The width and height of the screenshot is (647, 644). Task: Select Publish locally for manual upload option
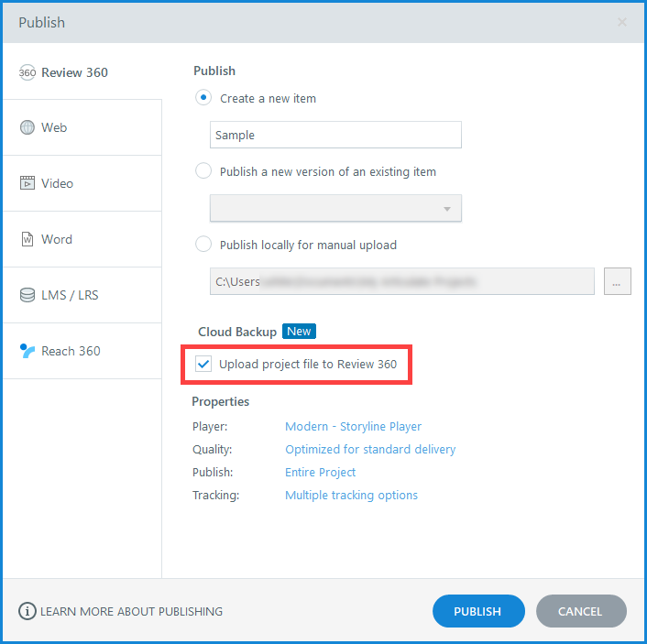pos(203,245)
